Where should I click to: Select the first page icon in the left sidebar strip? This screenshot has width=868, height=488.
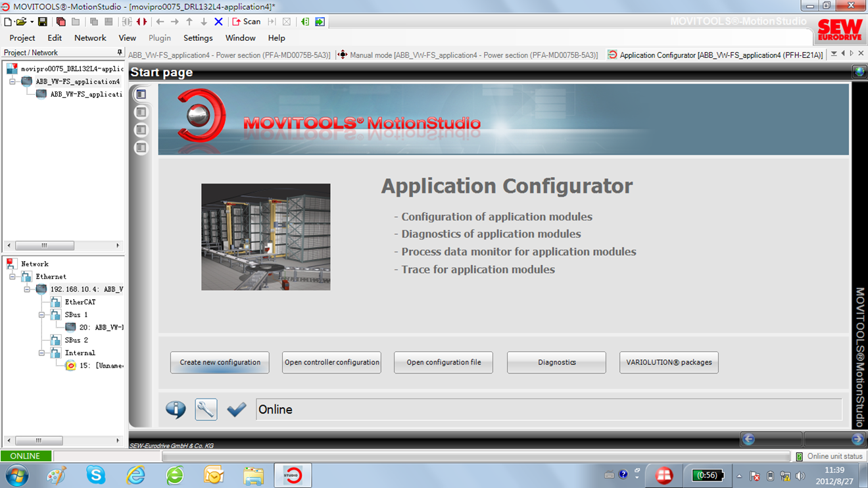(141, 95)
